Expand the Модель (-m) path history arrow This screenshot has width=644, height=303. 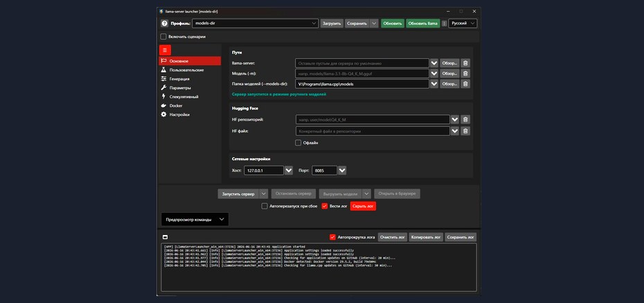click(435, 73)
